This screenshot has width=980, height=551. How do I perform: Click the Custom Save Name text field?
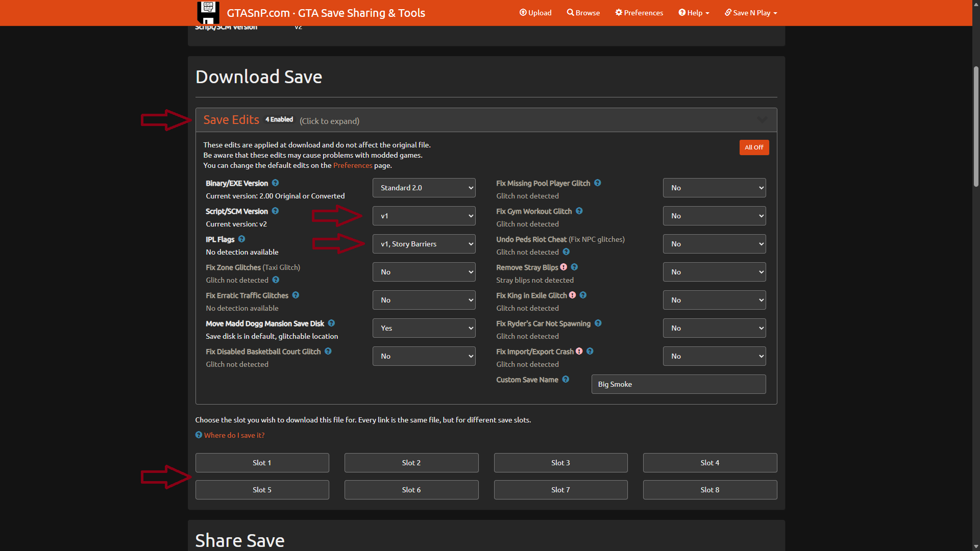point(678,384)
